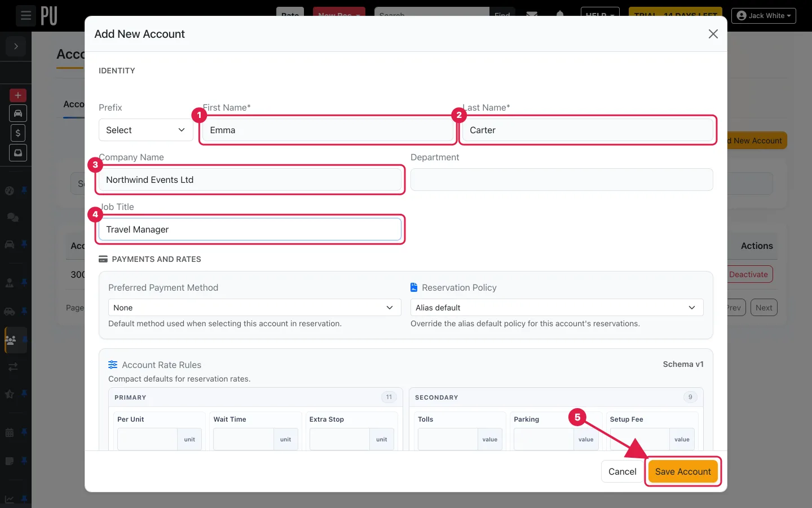Toggle the pin next to the single person
Viewport: 812px width, 508px height.
click(x=24, y=282)
